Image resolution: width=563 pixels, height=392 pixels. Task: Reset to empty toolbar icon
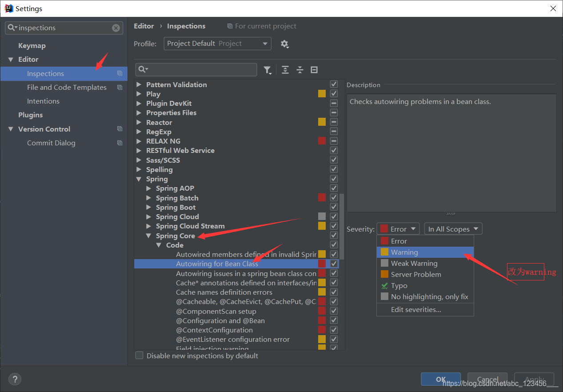314,70
